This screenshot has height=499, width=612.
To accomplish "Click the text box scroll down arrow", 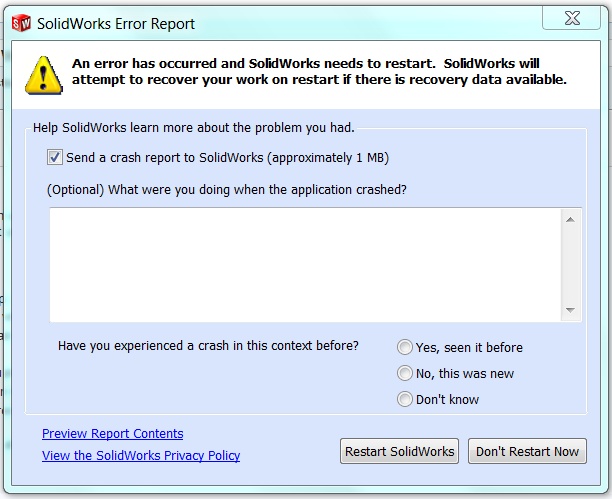I will (x=571, y=310).
